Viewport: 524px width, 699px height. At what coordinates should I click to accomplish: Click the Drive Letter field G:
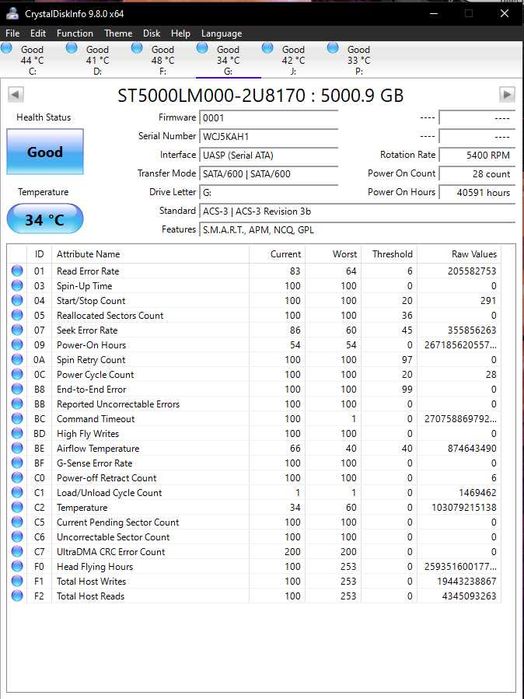pyautogui.click(x=268, y=193)
